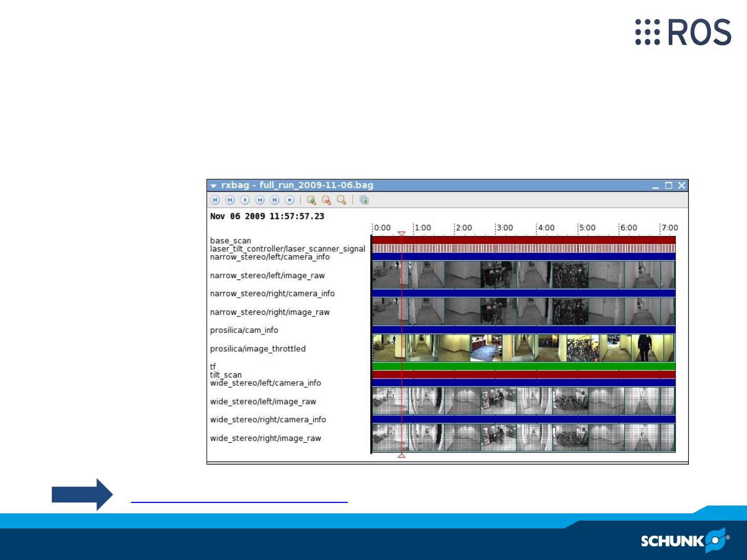747x560 pixels.
Task: Click the 1:00 time tick label
Action: (x=423, y=228)
